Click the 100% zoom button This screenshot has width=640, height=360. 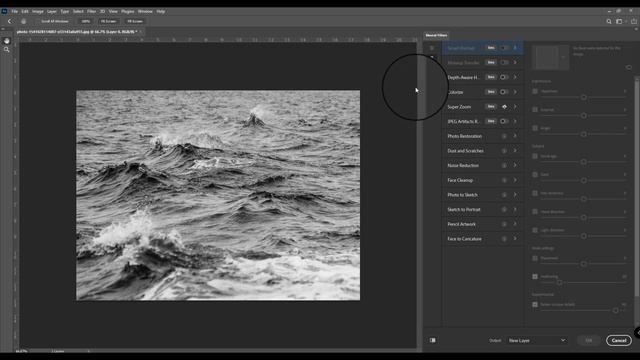click(85, 21)
